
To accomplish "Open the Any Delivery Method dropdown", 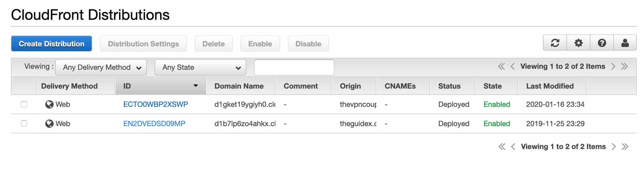I will click(x=101, y=67).
